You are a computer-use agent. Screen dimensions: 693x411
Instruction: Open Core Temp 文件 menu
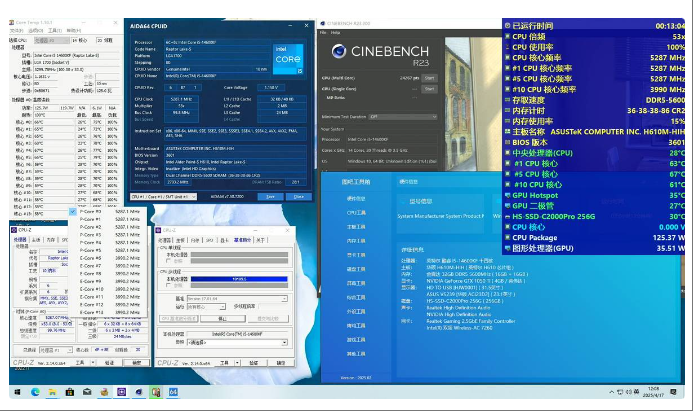[16, 30]
